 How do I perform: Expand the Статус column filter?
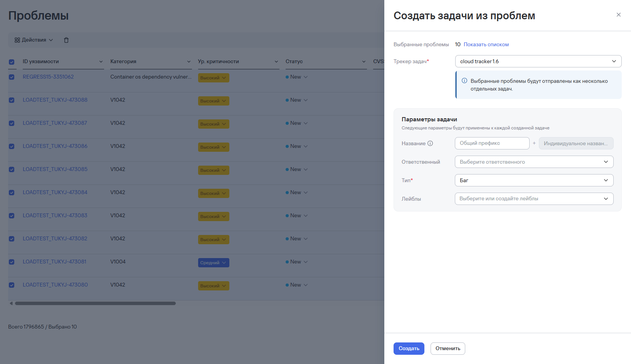[x=364, y=62]
